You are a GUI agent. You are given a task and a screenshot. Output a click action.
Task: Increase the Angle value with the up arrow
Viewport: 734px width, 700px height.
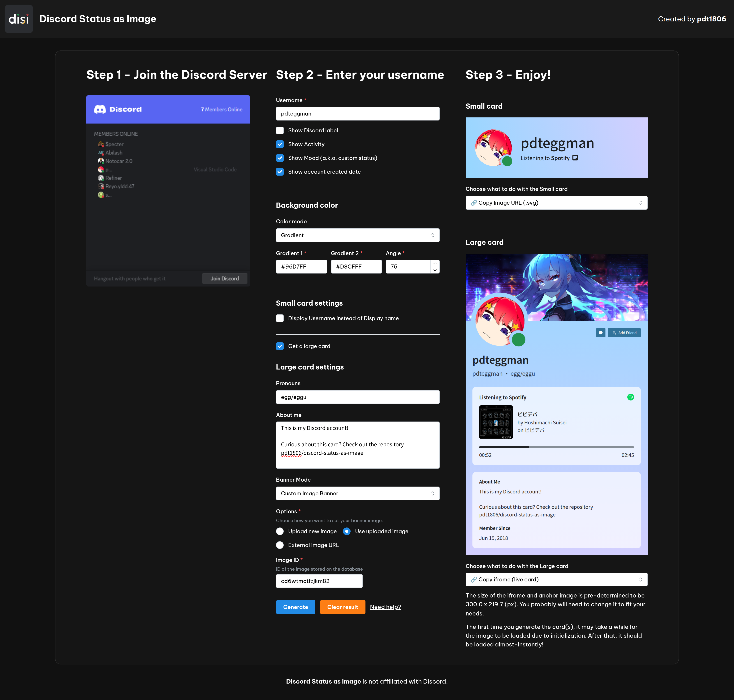435,263
